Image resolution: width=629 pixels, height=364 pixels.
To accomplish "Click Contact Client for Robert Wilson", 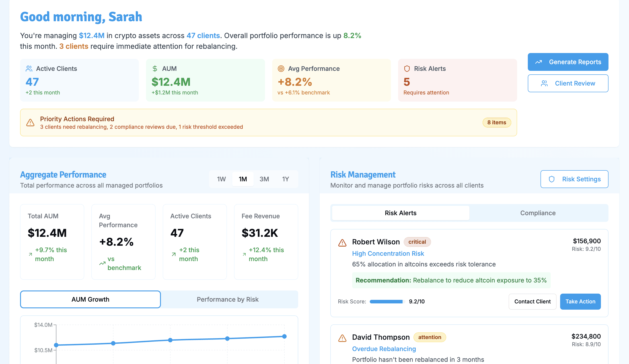I will coord(532,301).
